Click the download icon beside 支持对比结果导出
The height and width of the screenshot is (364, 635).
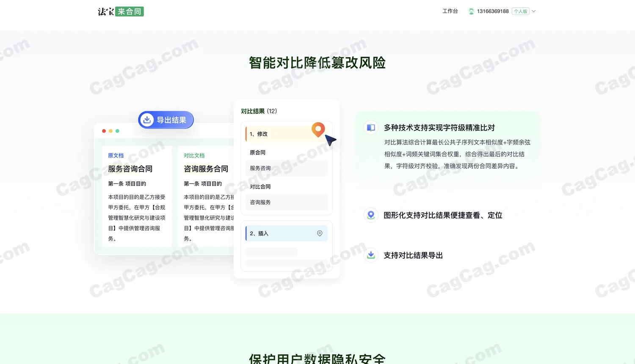click(371, 255)
